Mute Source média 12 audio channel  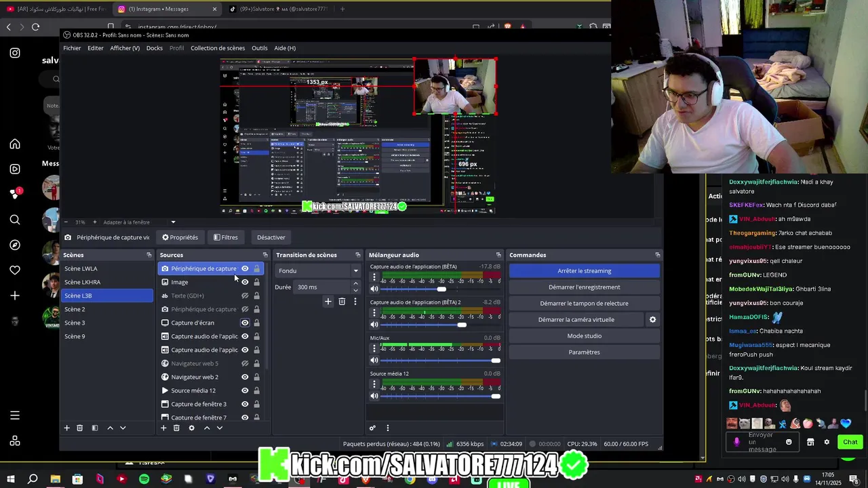374,396
